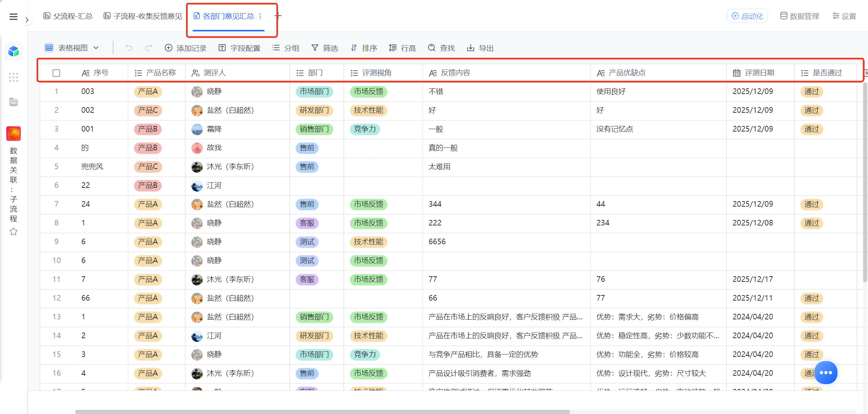Click the blue cube app logo
The height and width of the screenshot is (414, 868).
point(14,51)
